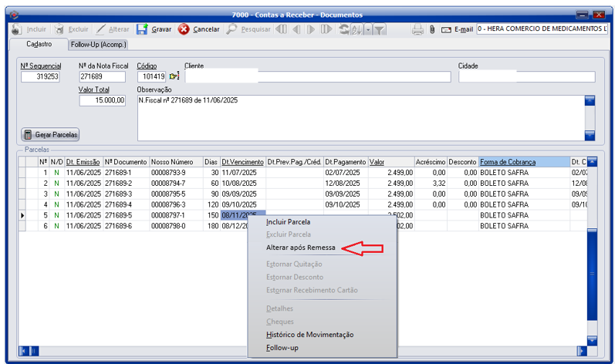
Task: Open the HERA COMERCIO company dropdown
Action: (x=542, y=29)
